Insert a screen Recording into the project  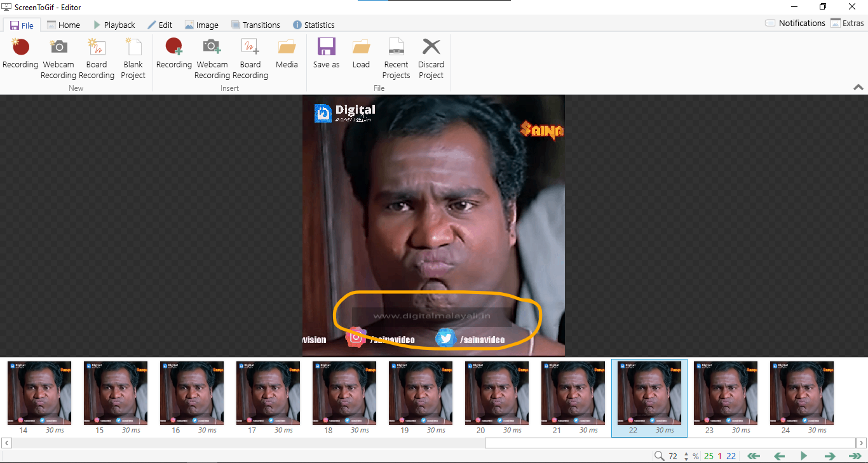[x=174, y=54]
